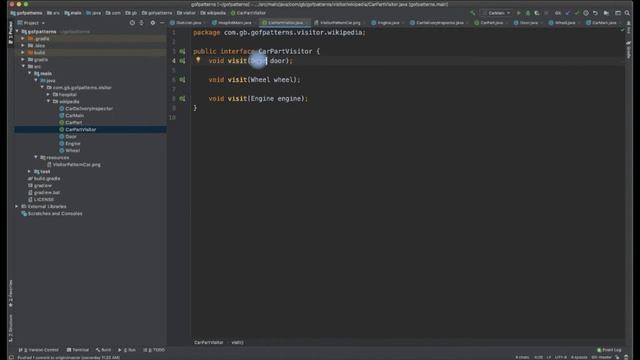Click the Git update project arrow icon
Viewport: 640px width, 360px height.
pos(568,13)
